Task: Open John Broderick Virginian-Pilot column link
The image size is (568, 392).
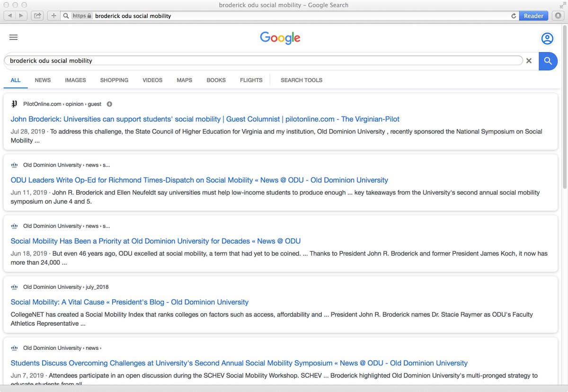Action: click(205, 119)
